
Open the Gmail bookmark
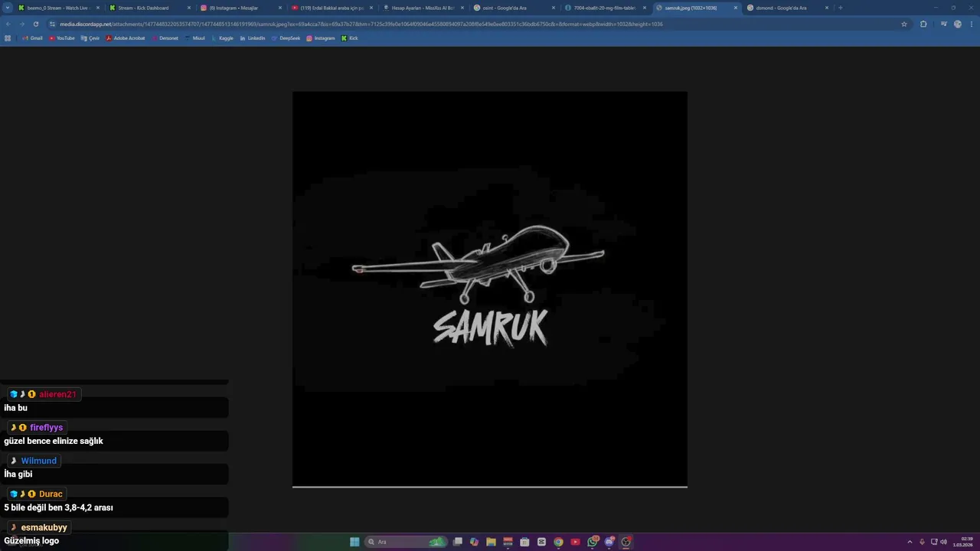32,37
